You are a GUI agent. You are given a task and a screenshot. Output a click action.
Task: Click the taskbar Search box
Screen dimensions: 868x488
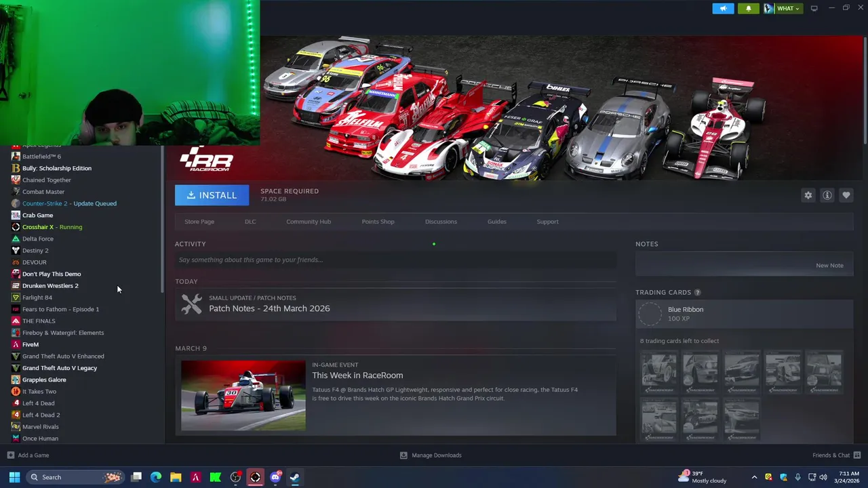click(75, 477)
